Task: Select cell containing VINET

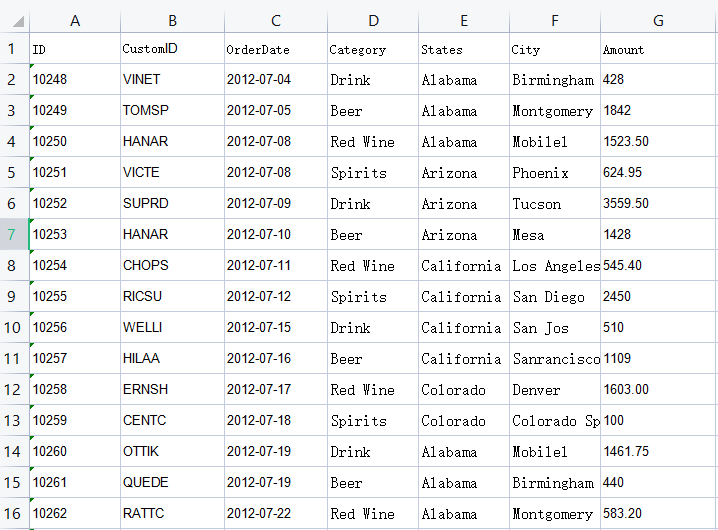Action: tap(173, 80)
